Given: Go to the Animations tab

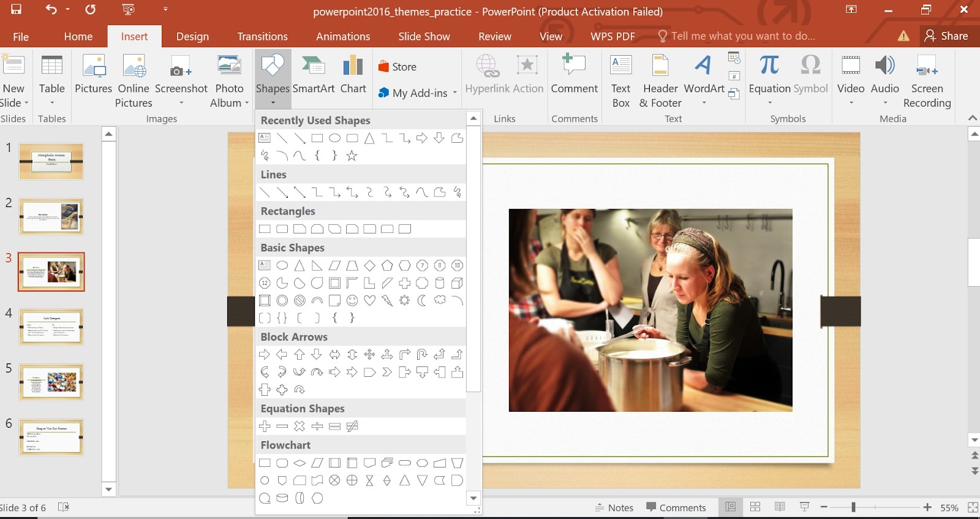Looking at the screenshot, I should click(x=343, y=36).
